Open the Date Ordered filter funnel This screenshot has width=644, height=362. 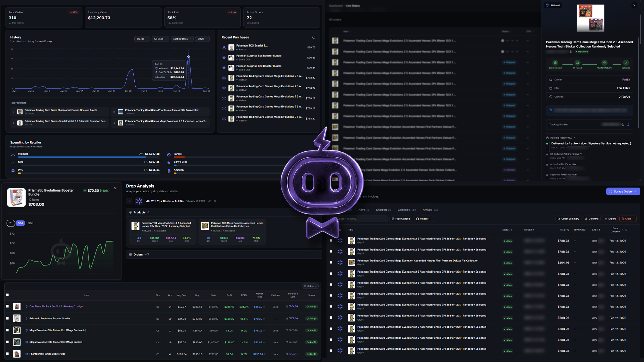click(x=626, y=230)
